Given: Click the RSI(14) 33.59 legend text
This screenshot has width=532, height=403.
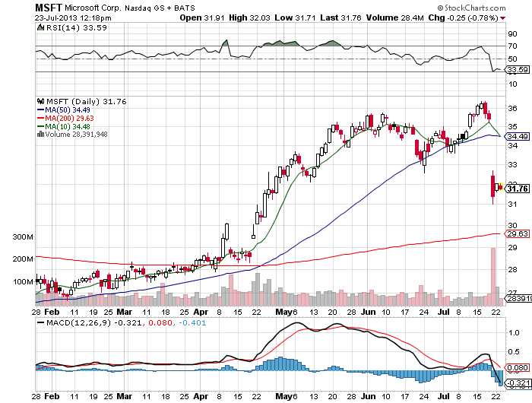Looking at the screenshot, I should 77,28.
